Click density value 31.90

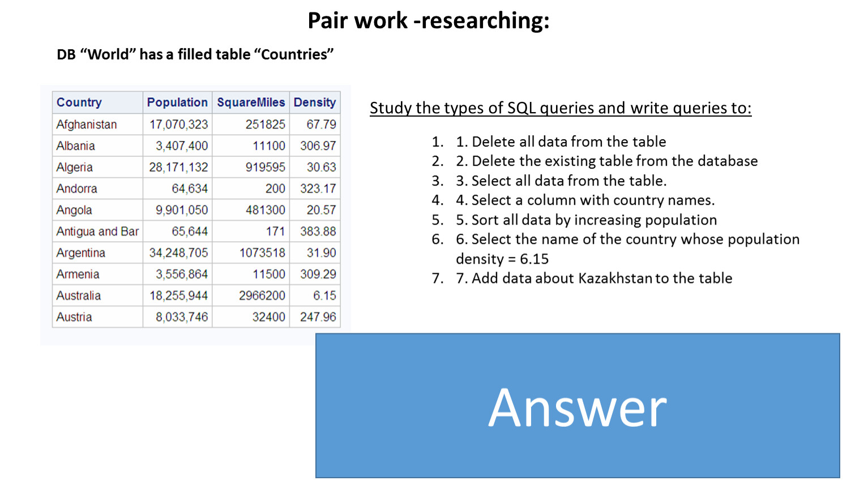click(321, 253)
